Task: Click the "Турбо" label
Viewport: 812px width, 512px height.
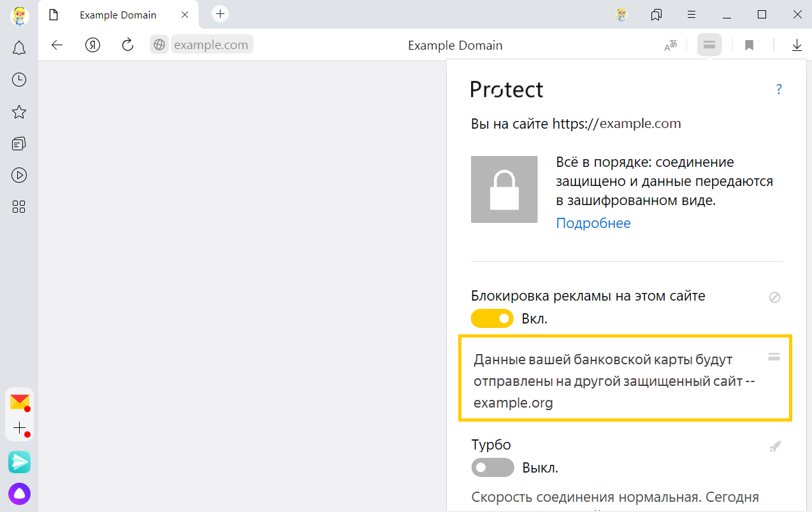Action: 491,444
